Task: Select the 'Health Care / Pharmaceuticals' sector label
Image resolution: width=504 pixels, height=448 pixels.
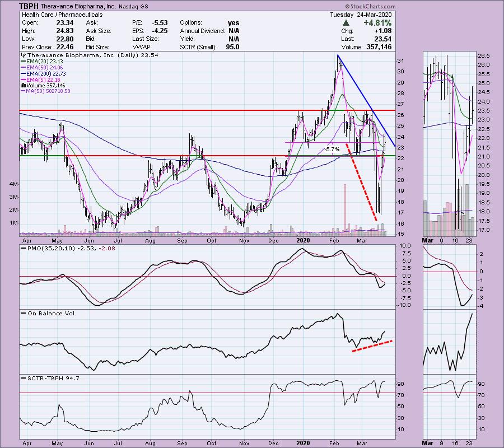Action: point(62,15)
